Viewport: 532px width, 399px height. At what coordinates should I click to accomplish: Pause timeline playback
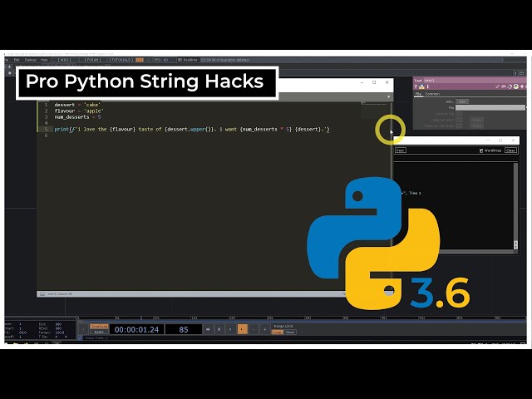point(219,329)
